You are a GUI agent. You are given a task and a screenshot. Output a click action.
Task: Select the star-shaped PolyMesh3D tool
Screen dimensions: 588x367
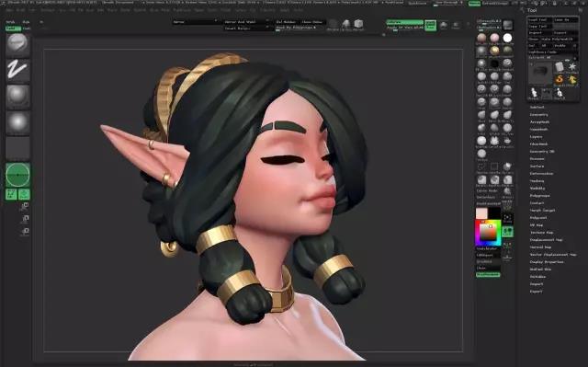pyautogui.click(x=571, y=67)
